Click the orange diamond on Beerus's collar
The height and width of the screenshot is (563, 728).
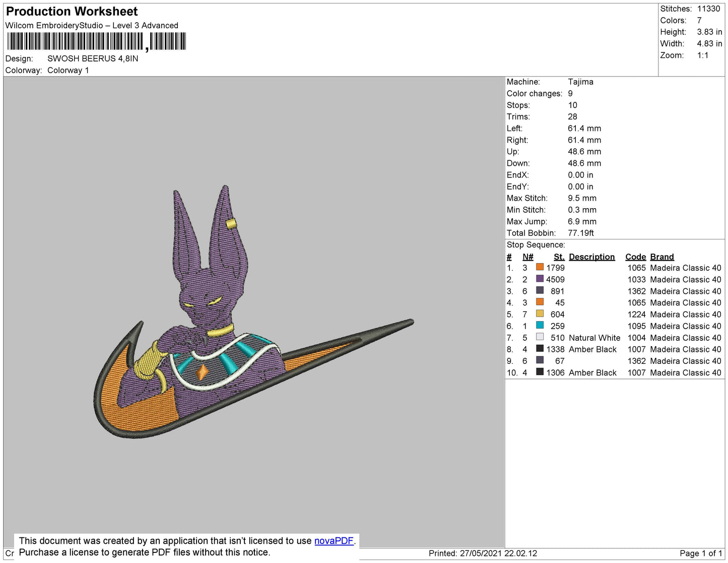(x=202, y=372)
